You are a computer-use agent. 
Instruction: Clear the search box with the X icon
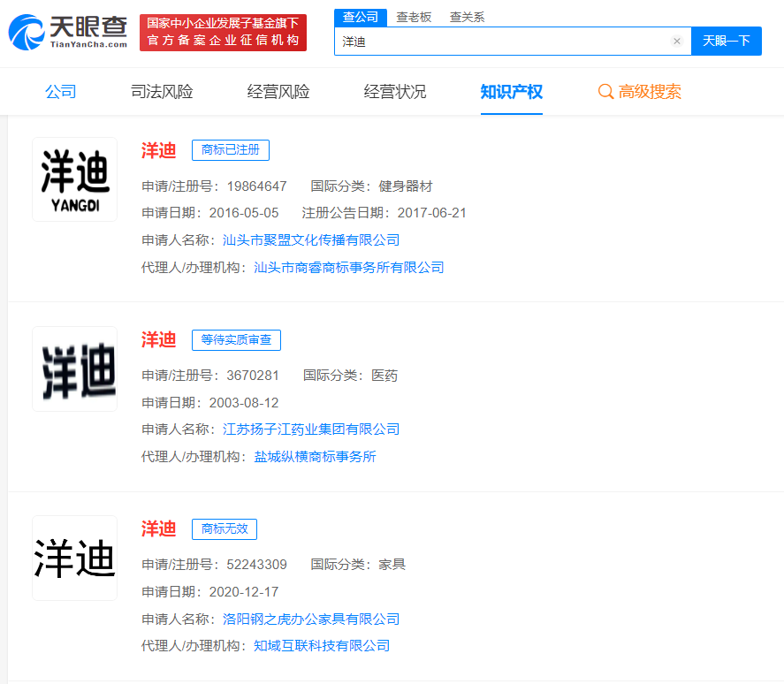(677, 41)
